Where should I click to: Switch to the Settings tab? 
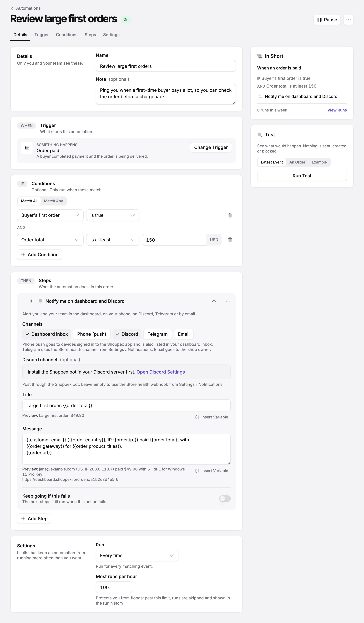(x=111, y=35)
